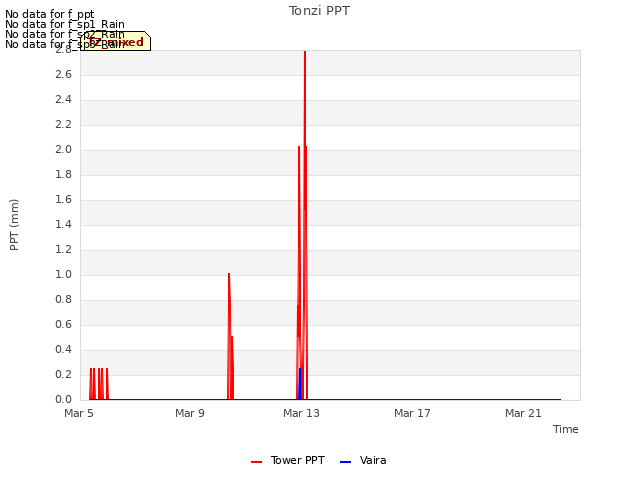640x480 pixels.
Task: Click the Time x-axis label
Action: coord(566,429)
